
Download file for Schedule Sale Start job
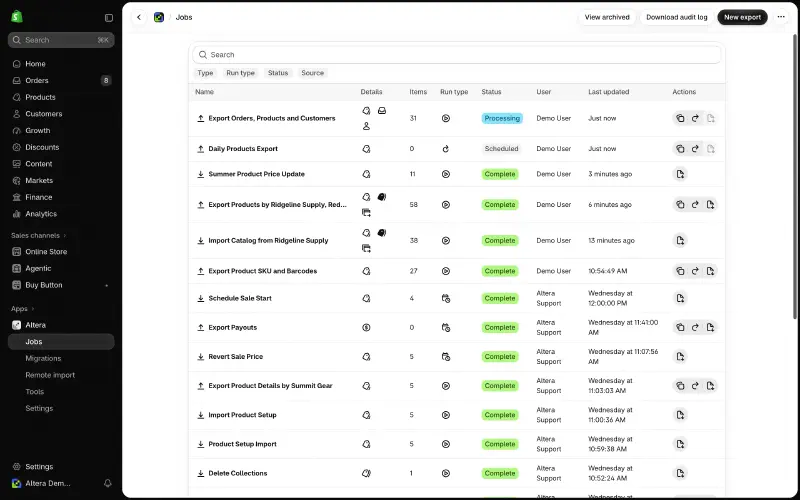tap(680, 298)
